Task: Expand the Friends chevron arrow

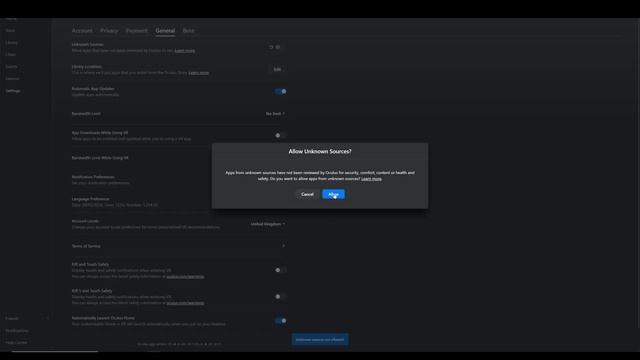Action: [x=47, y=318]
